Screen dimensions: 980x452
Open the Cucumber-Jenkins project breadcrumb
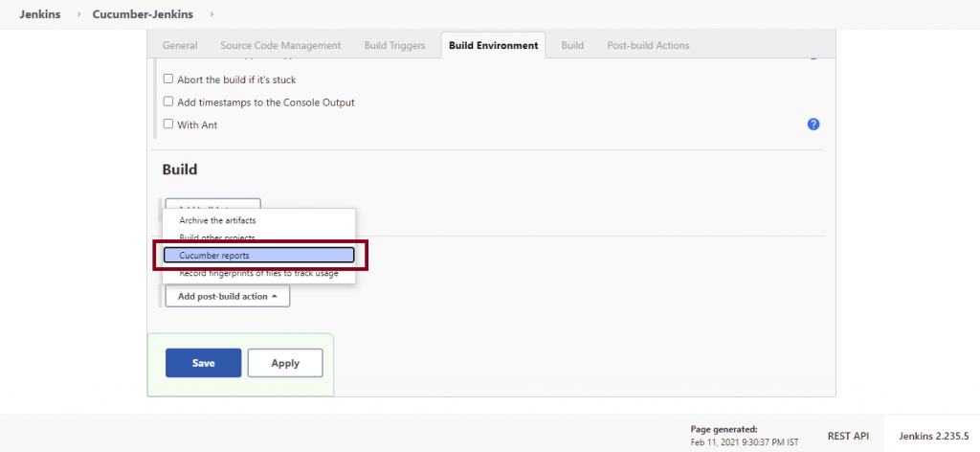click(x=143, y=13)
